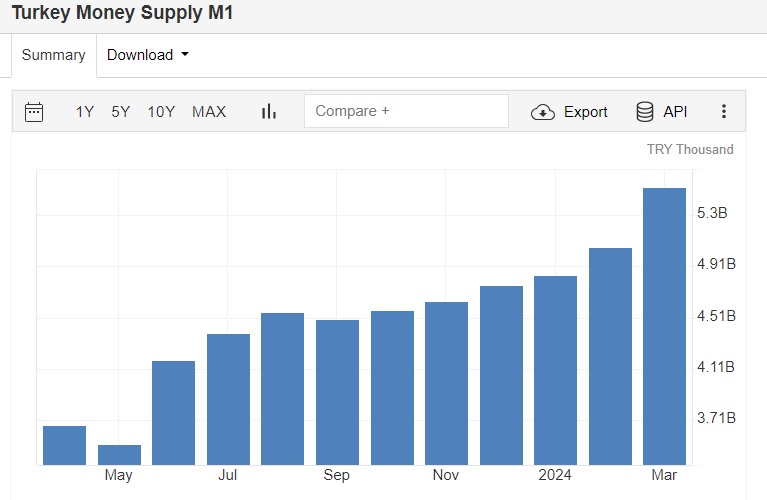Click the 4.11B axis value
Screen dimensions: 767x500
click(716, 367)
